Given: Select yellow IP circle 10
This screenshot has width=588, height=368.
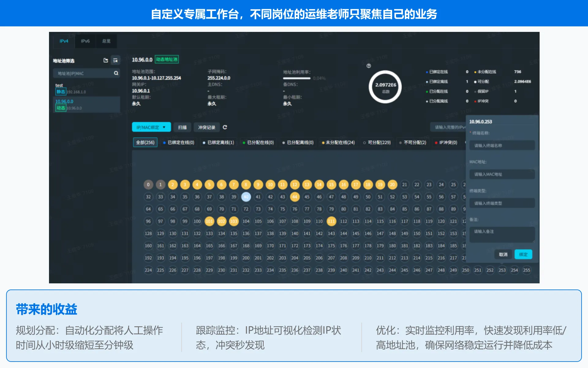Looking at the screenshot, I should (x=270, y=185).
